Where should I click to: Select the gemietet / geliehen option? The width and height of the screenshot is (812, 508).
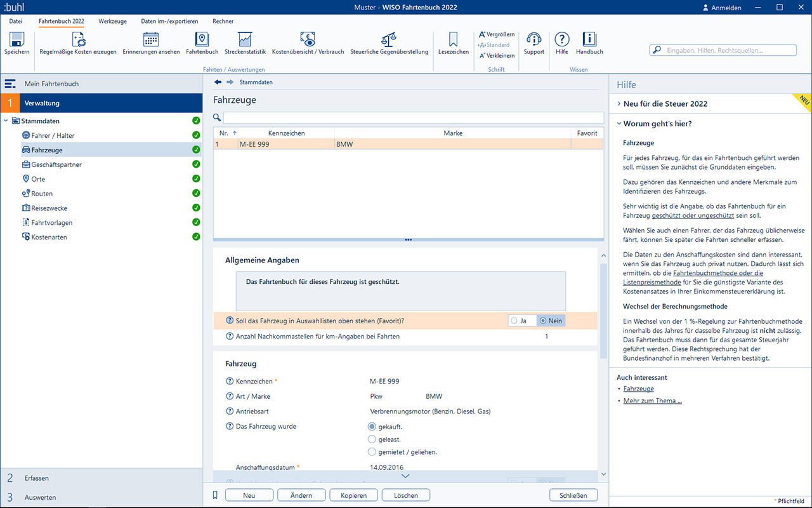coord(372,452)
